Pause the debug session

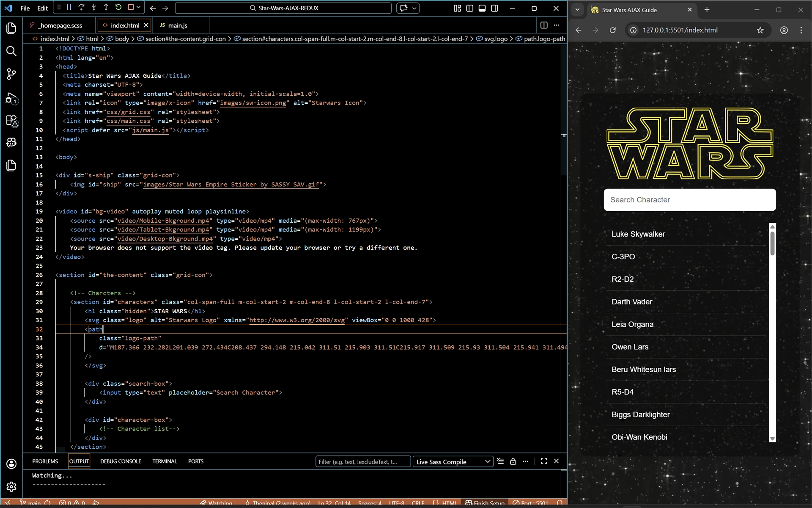[69, 8]
